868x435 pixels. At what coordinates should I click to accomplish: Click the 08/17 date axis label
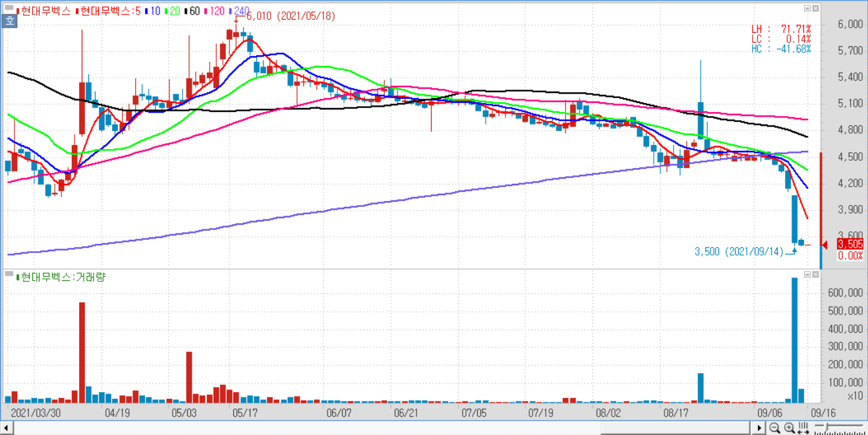(676, 413)
